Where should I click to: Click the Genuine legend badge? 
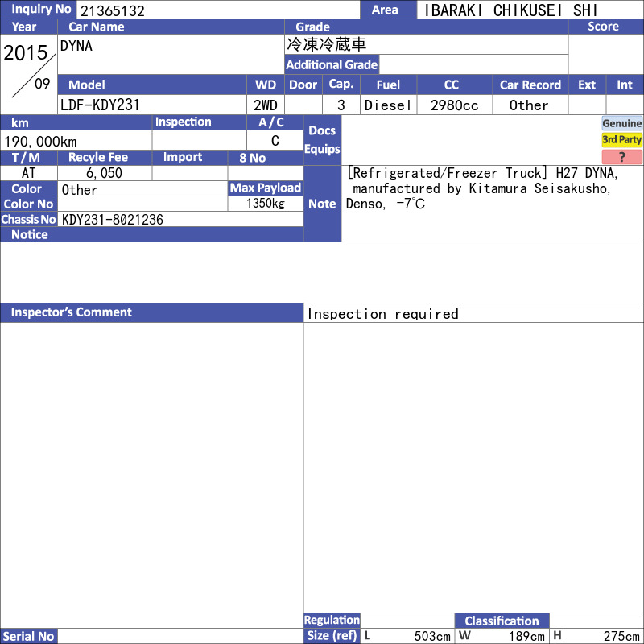(x=621, y=123)
